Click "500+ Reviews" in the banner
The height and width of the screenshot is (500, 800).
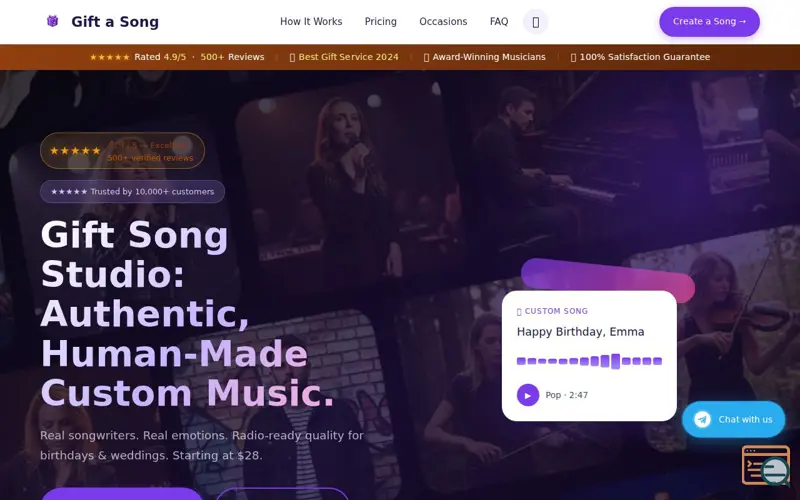pyautogui.click(x=232, y=57)
